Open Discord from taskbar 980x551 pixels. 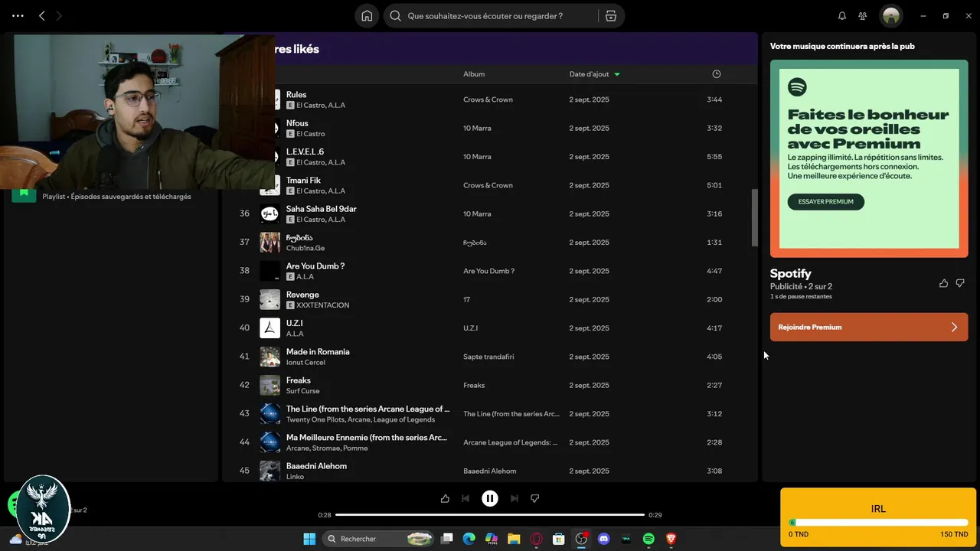point(603,539)
